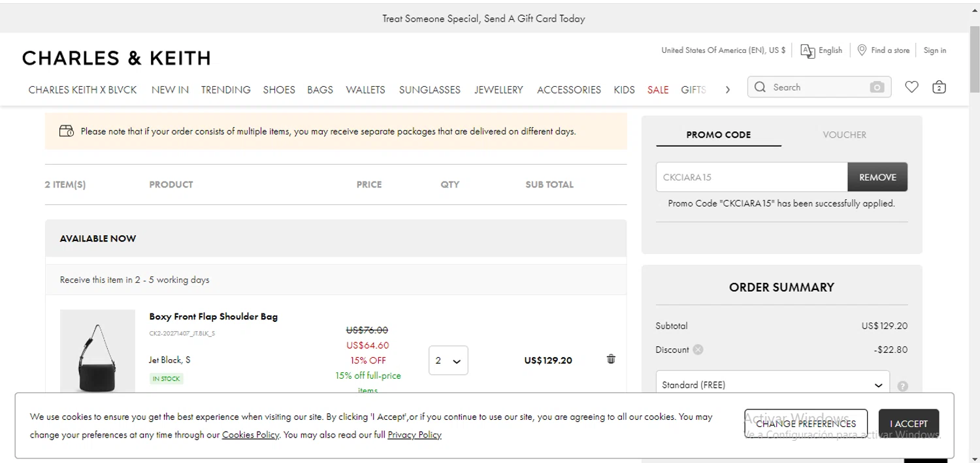This screenshot has width=980, height=463.
Task: Click the discounted price US$64.60
Action: click(367, 345)
